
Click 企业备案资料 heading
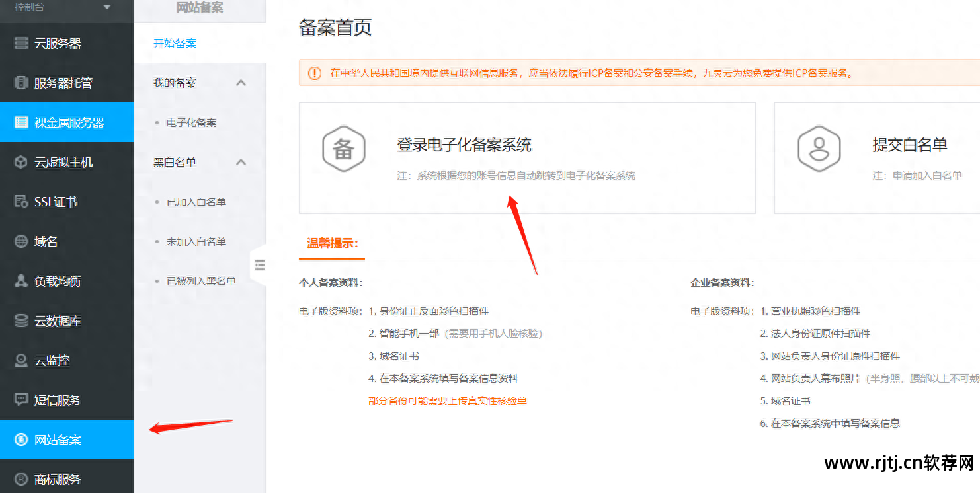click(722, 283)
